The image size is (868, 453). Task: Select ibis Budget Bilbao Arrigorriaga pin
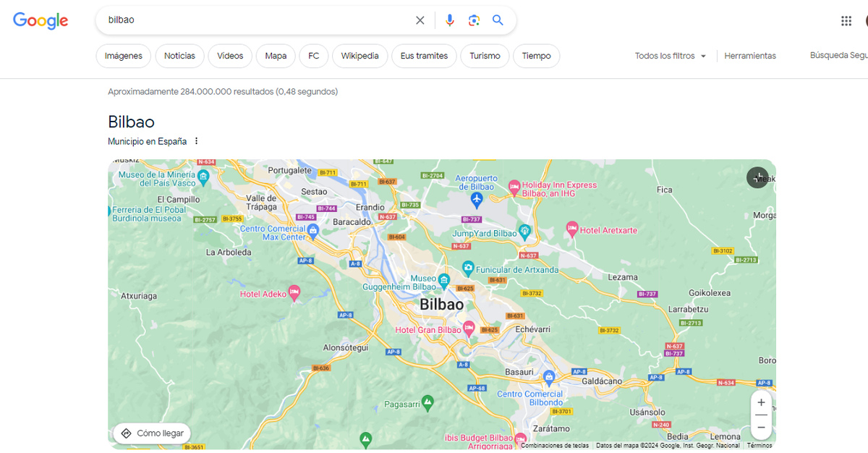[x=520, y=439]
